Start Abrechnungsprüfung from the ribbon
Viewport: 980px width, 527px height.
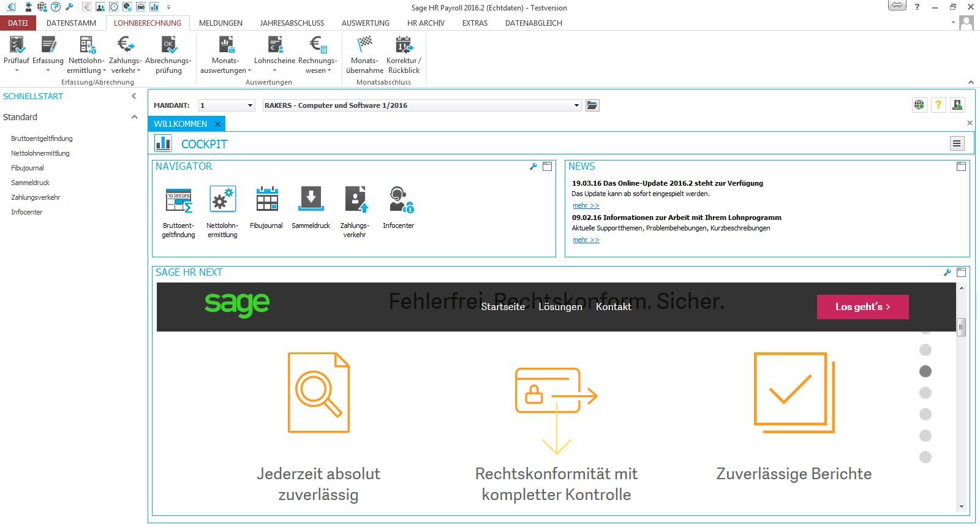coord(168,45)
